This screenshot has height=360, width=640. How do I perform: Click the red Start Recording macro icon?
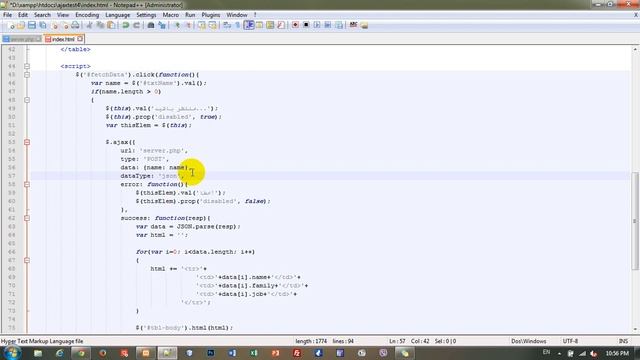point(295,25)
